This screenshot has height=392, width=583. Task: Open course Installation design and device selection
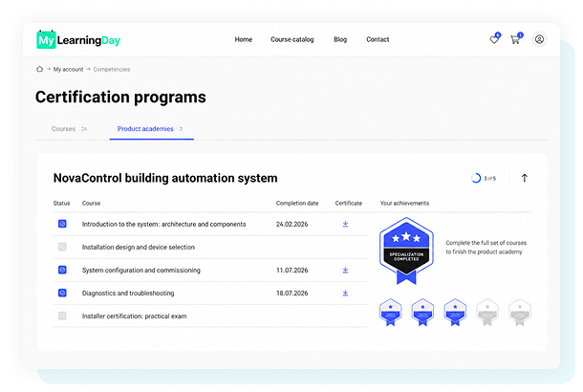point(139,248)
